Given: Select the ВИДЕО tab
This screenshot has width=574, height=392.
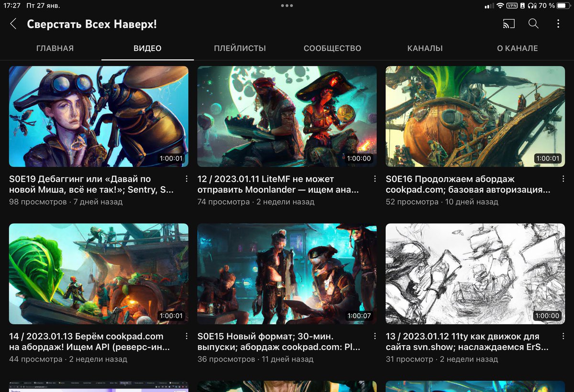Looking at the screenshot, I should point(147,48).
